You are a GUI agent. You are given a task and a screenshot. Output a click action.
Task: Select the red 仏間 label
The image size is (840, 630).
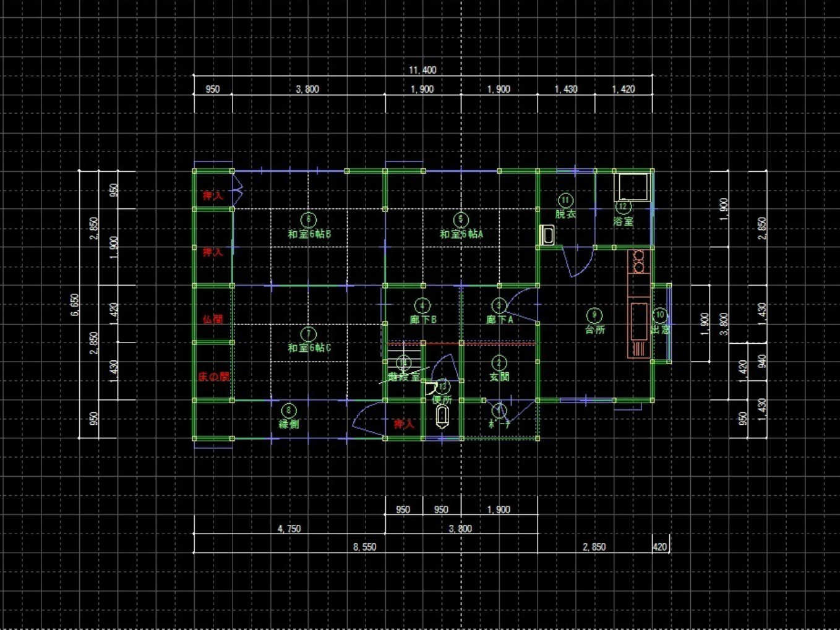click(x=212, y=320)
